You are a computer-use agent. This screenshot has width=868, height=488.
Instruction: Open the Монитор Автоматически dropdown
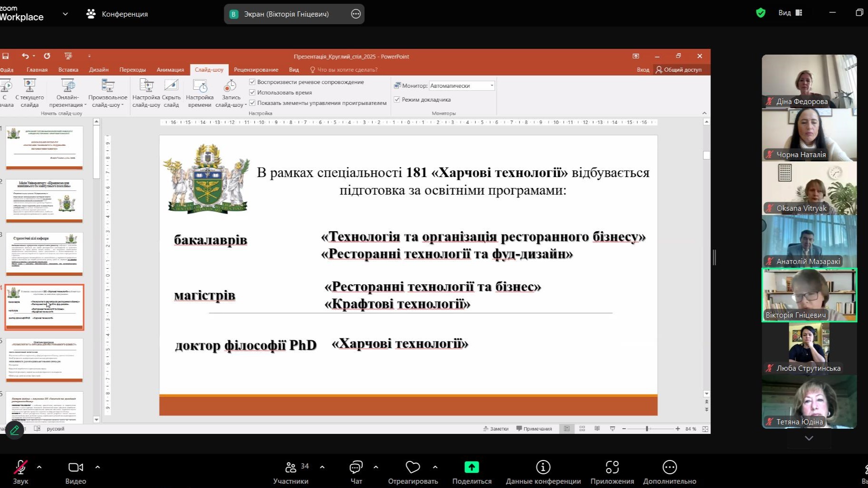pos(491,86)
